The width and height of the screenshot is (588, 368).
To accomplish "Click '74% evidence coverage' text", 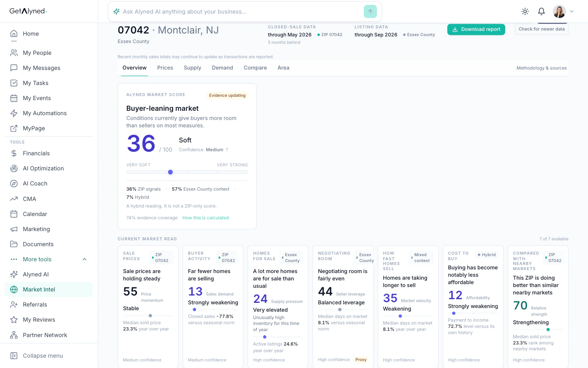I will 152,218.
